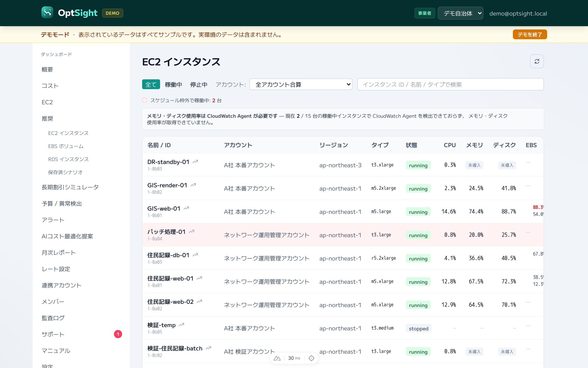Click 未導入 memory badge for DR-standby-01
This screenshot has height=368, width=588.
point(474,165)
